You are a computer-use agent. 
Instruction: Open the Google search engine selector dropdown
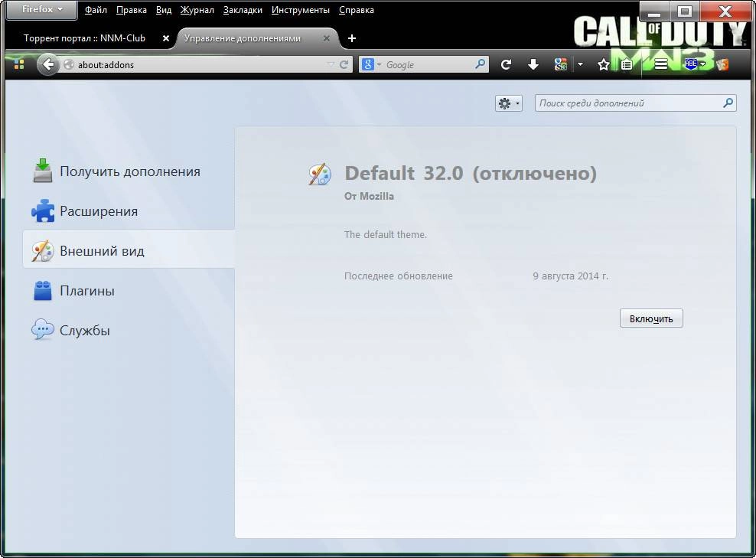(371, 64)
